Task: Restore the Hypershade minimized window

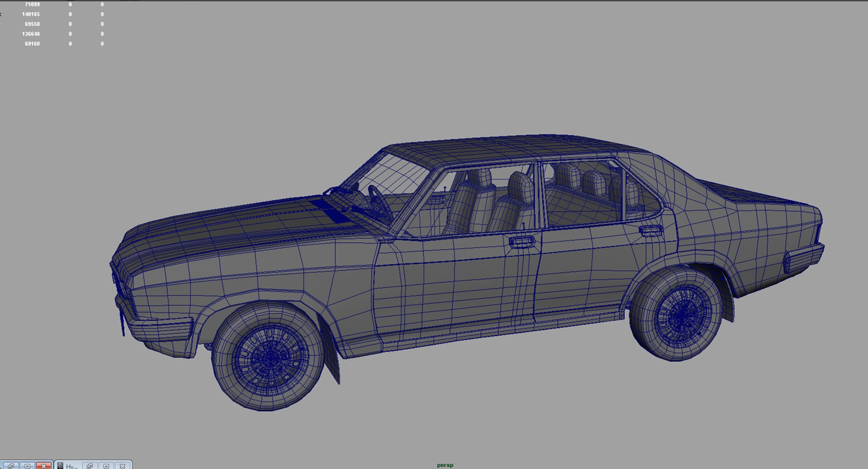Action: tap(90, 466)
